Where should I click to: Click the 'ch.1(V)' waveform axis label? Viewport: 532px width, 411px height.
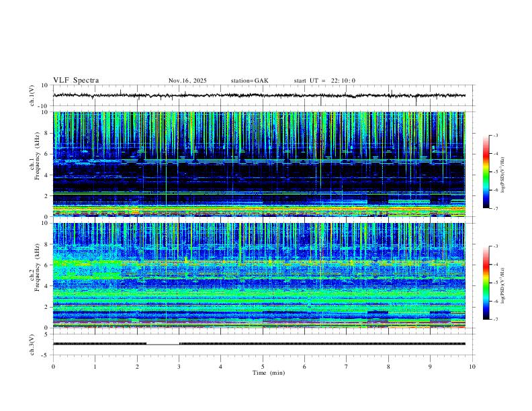(x=32, y=95)
